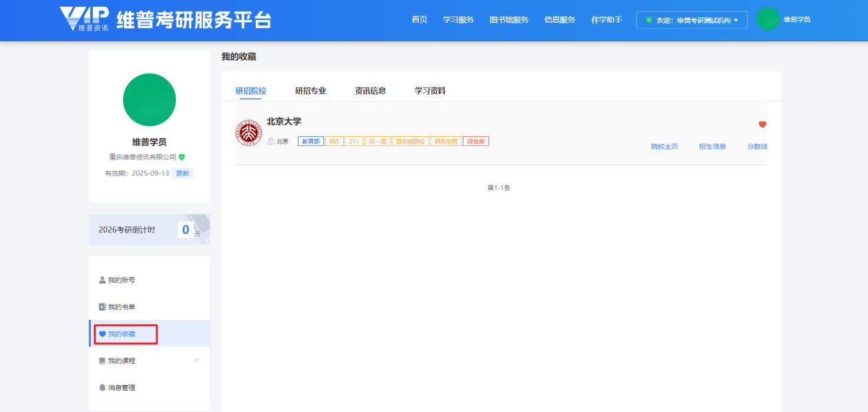Image resolution: width=868 pixels, height=412 pixels.
Task: Open the 欢迎 institution dropdown
Action: pos(691,20)
